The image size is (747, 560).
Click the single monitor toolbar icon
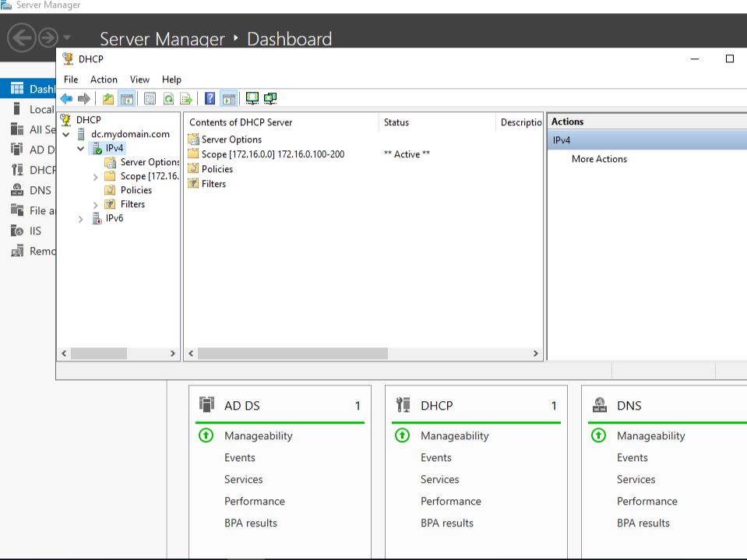point(252,99)
